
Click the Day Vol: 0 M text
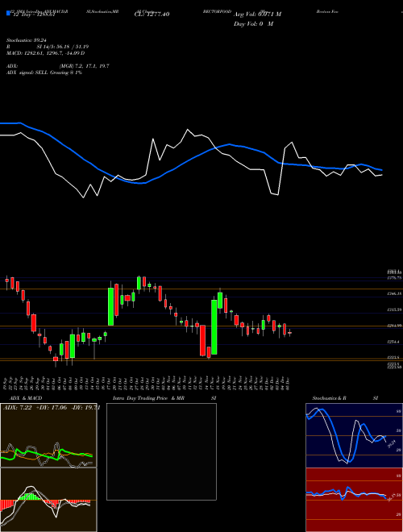point(253,24)
